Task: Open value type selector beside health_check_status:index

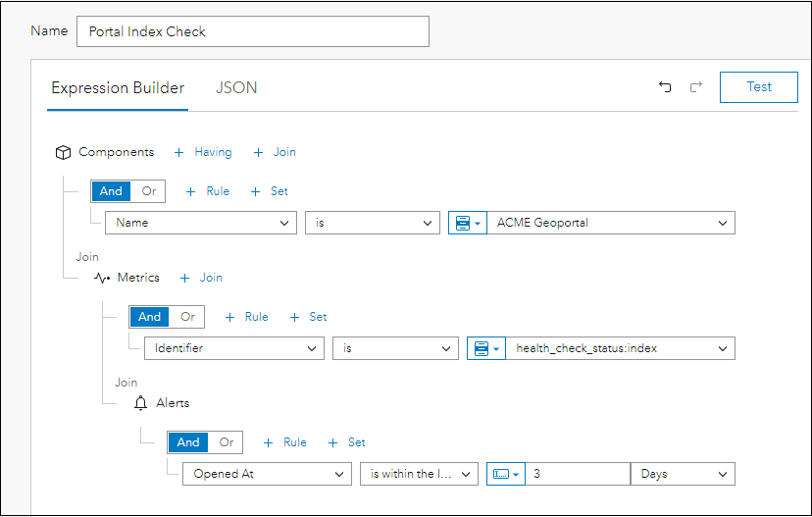Action: click(x=484, y=348)
